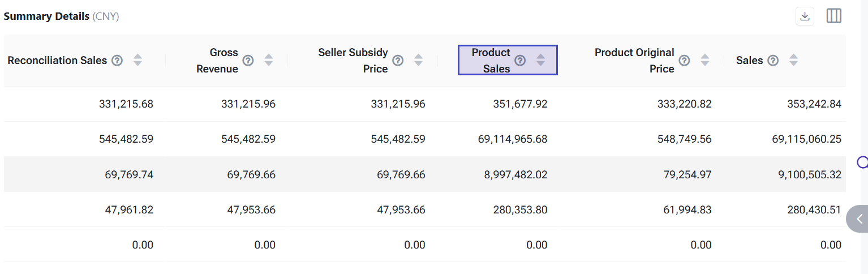
Task: Click Product Sales value 69,114,965.68
Action: [x=513, y=139]
